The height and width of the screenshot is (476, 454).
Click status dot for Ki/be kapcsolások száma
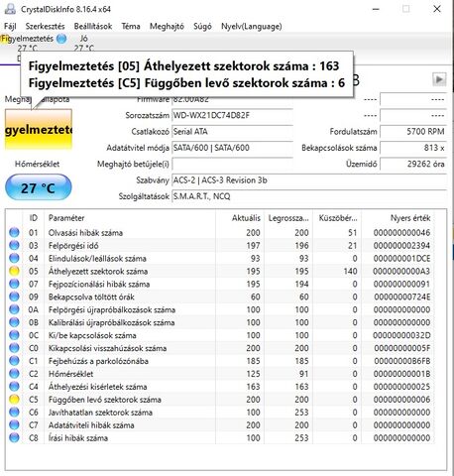(14, 335)
